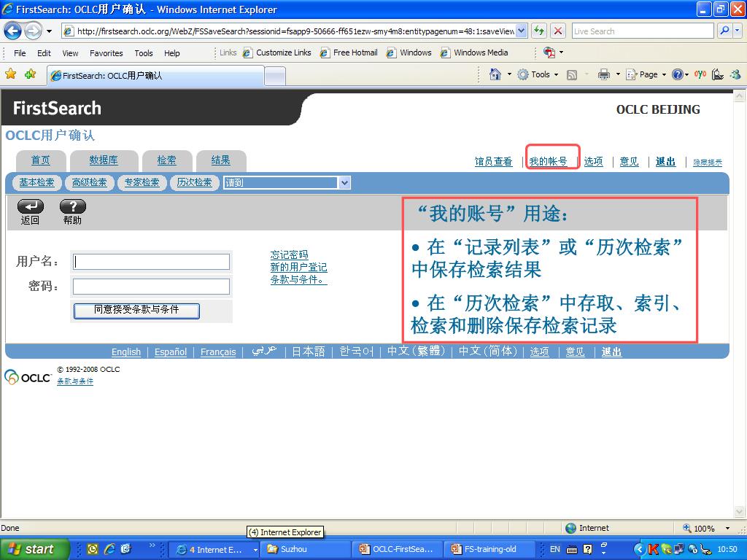Click the 同意接受条款与条件 button
This screenshot has height=560, width=747.
click(x=136, y=311)
